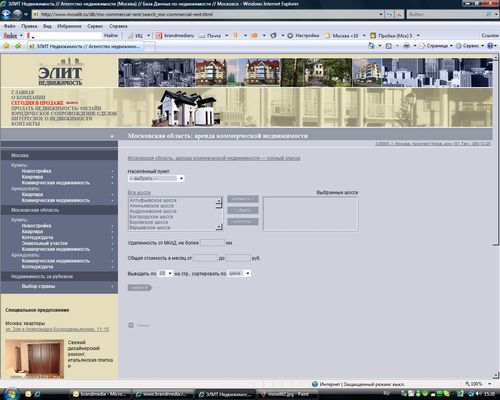
Task: Click the browser Forward arrow button
Action: pos(17,14)
